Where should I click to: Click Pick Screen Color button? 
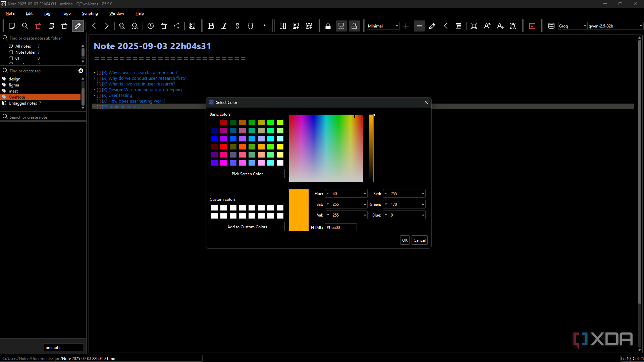pyautogui.click(x=247, y=174)
